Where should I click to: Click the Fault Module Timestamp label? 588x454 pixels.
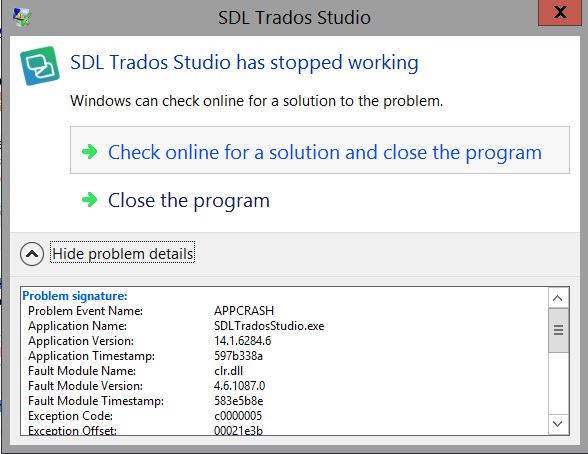coord(96,401)
